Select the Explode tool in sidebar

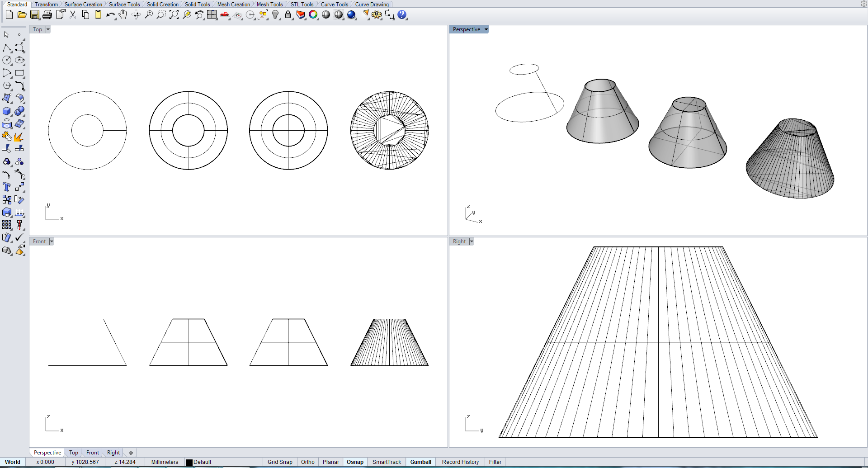click(x=19, y=137)
